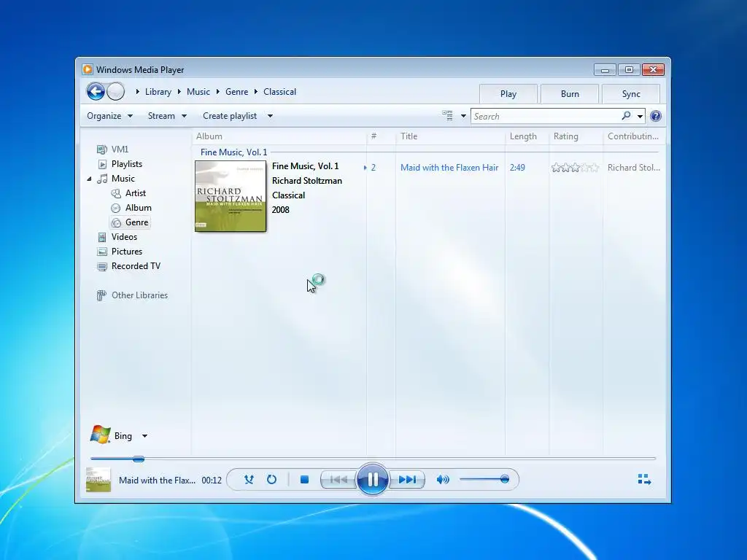Image resolution: width=747 pixels, height=560 pixels.
Task: Pause the current song
Action: (372, 479)
